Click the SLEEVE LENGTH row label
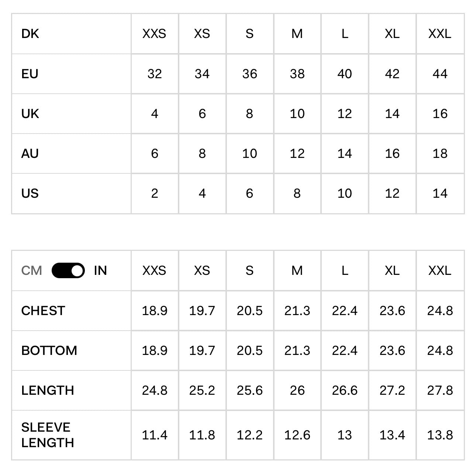 point(48,435)
